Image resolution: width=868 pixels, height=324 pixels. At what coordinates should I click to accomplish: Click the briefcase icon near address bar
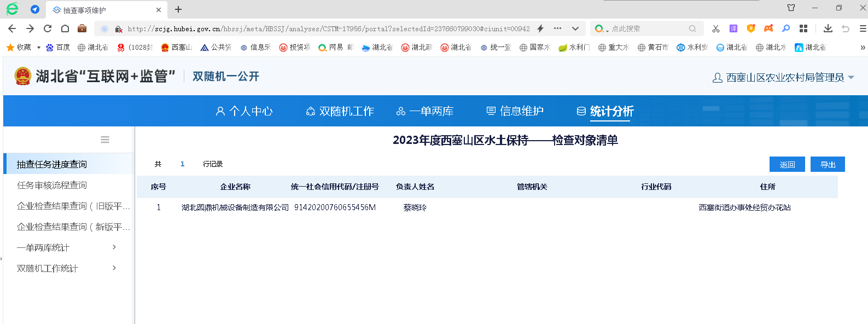82,28
